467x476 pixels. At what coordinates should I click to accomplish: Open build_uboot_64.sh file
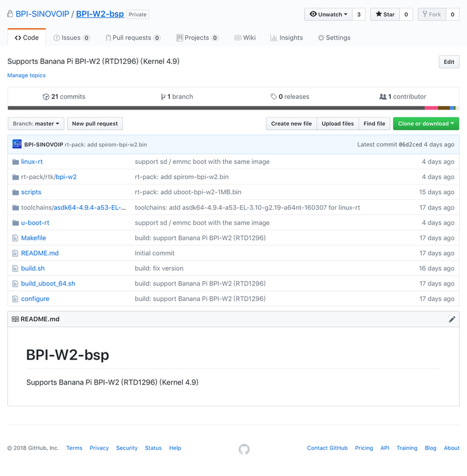click(x=48, y=284)
